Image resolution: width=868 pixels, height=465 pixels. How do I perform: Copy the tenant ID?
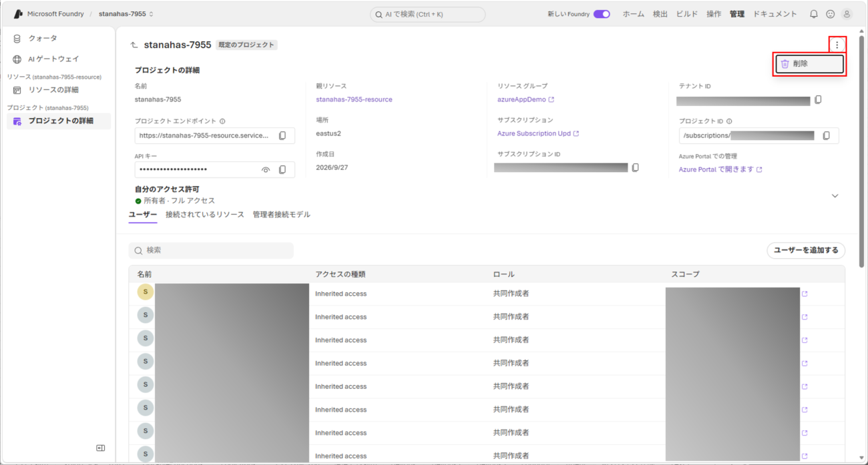[x=818, y=100]
